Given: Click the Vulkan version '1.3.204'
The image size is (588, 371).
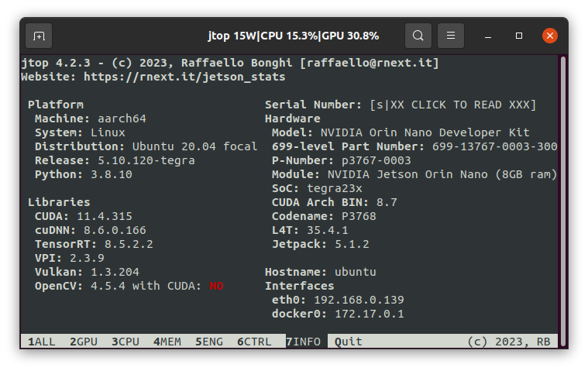Looking at the screenshot, I should tap(115, 272).
